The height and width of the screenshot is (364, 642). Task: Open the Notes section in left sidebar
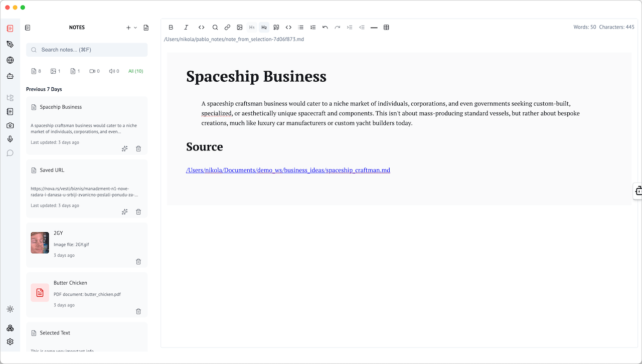[x=10, y=29]
